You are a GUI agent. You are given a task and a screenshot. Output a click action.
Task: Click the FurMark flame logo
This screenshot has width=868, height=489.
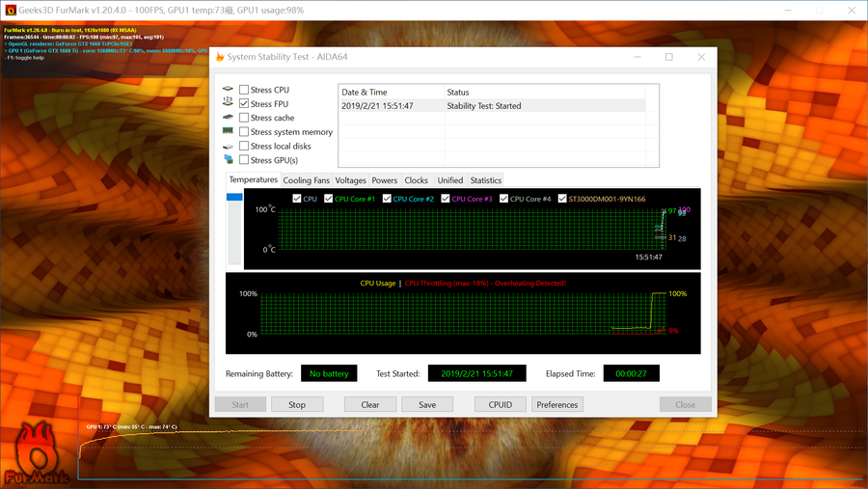pyautogui.click(x=37, y=453)
